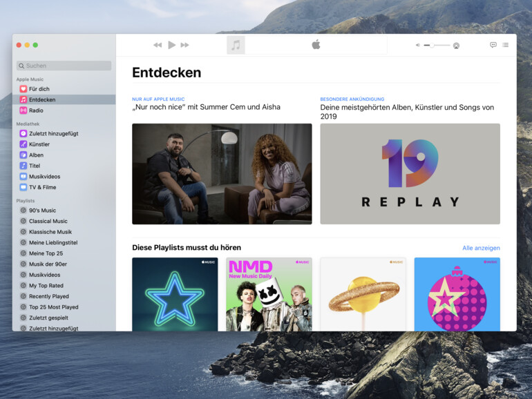Screen dimensions: 532x399
Task: Open Musikvideos under Playlists
Action: (x=64, y=275)
